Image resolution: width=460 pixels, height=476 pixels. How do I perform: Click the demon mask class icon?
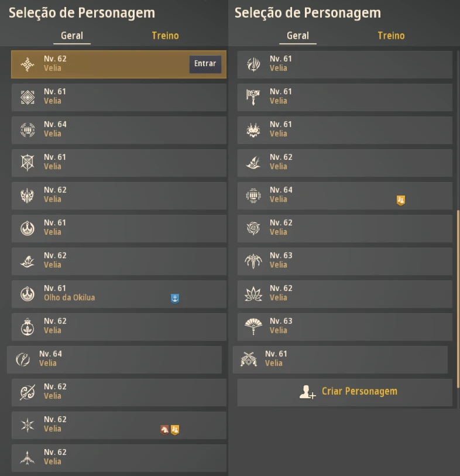click(253, 129)
